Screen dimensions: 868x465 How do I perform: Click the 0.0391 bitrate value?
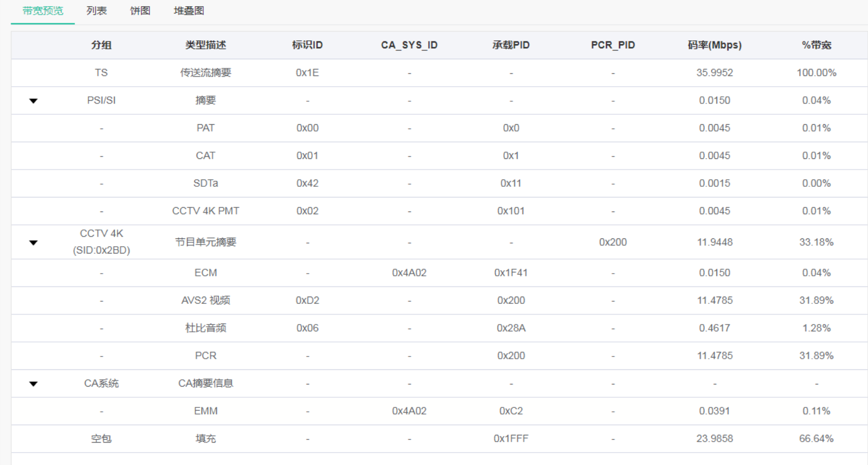pyautogui.click(x=715, y=411)
